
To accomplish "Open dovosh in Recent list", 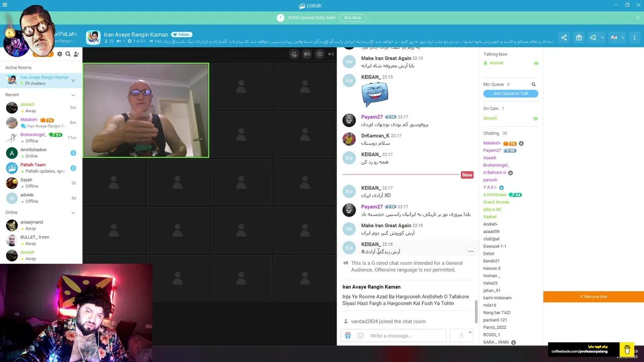I will (41, 108).
